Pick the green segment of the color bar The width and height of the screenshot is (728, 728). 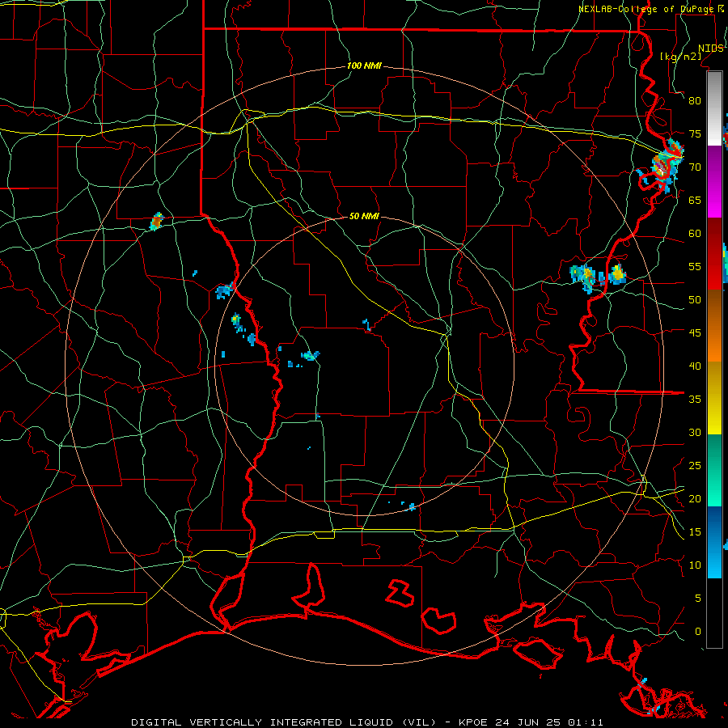[x=714, y=470]
